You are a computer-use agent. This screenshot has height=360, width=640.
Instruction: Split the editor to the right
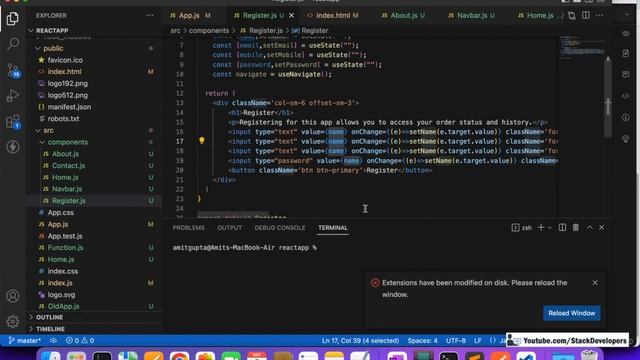[586, 16]
